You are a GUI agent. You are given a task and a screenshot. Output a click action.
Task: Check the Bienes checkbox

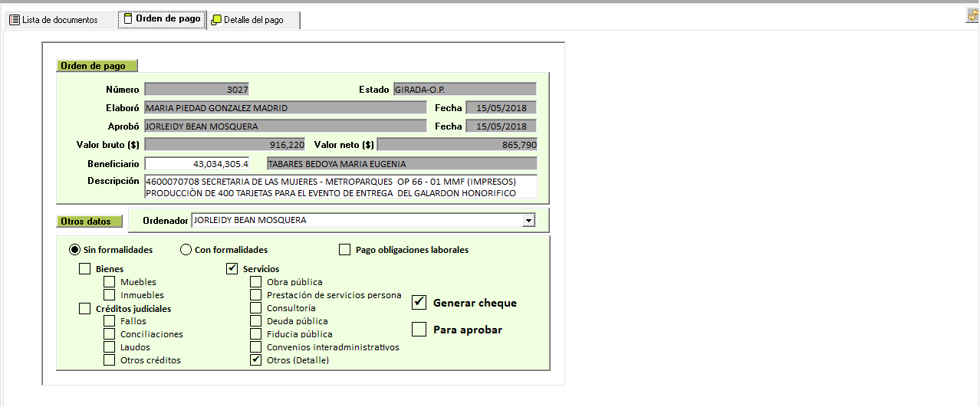click(x=84, y=269)
